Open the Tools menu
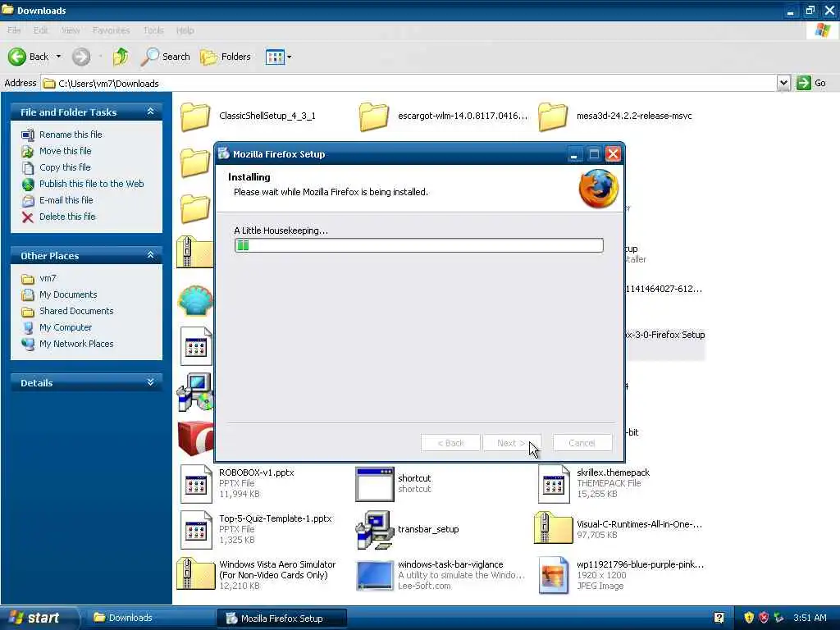Screen dimensions: 840x630 point(153,30)
